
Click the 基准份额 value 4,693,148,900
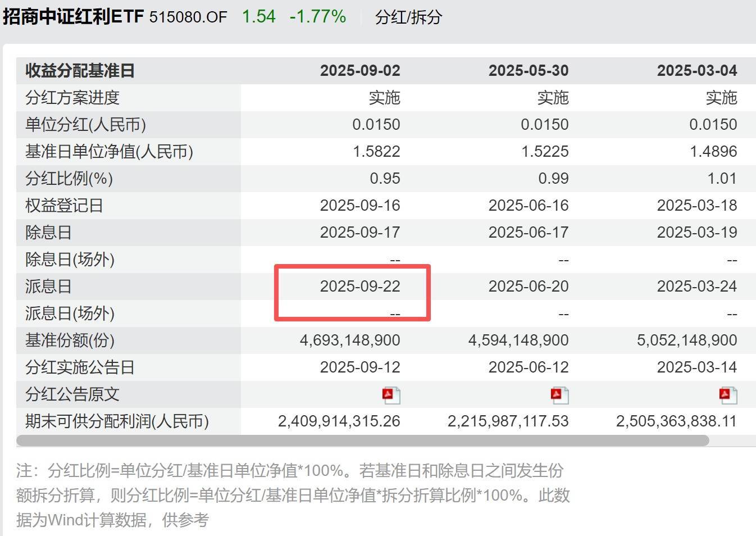point(350,340)
